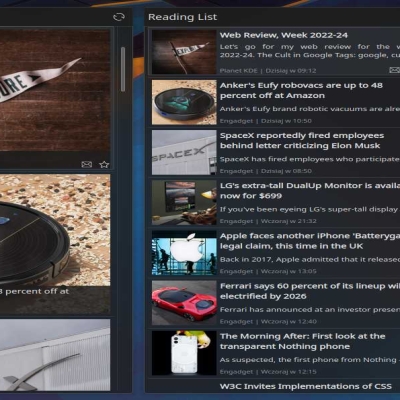Open Anker's Eufy robovacs article title
Image resolution: width=400 pixels, height=400 pixels.
point(301,90)
